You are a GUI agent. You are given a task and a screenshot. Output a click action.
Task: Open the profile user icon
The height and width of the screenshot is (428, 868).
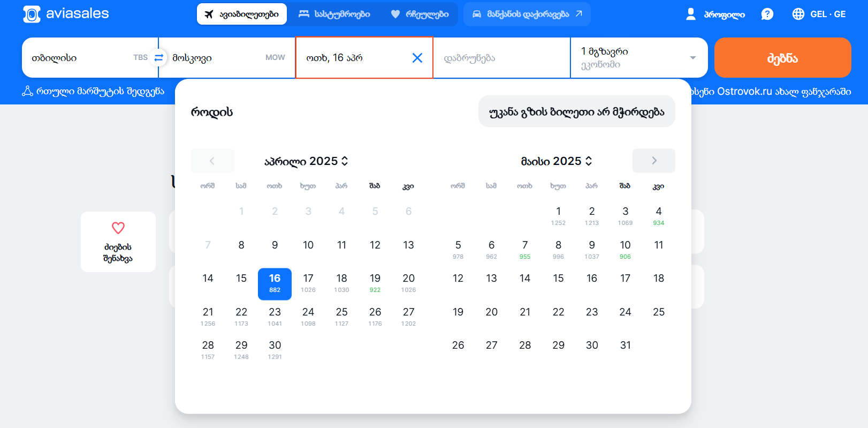(691, 14)
